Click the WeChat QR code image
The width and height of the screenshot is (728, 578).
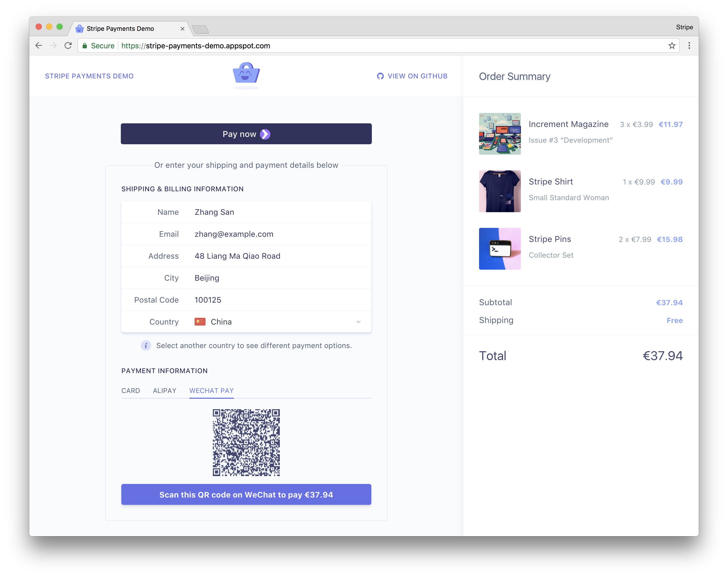(246, 443)
